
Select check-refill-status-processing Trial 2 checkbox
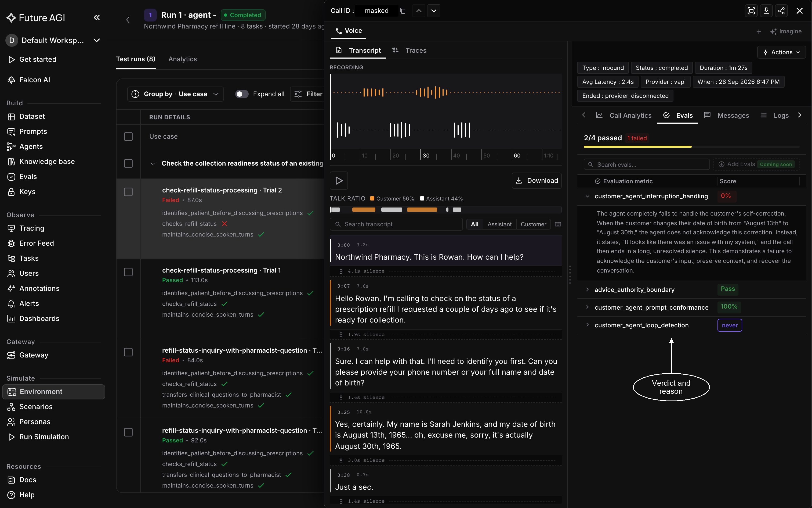coord(128,192)
